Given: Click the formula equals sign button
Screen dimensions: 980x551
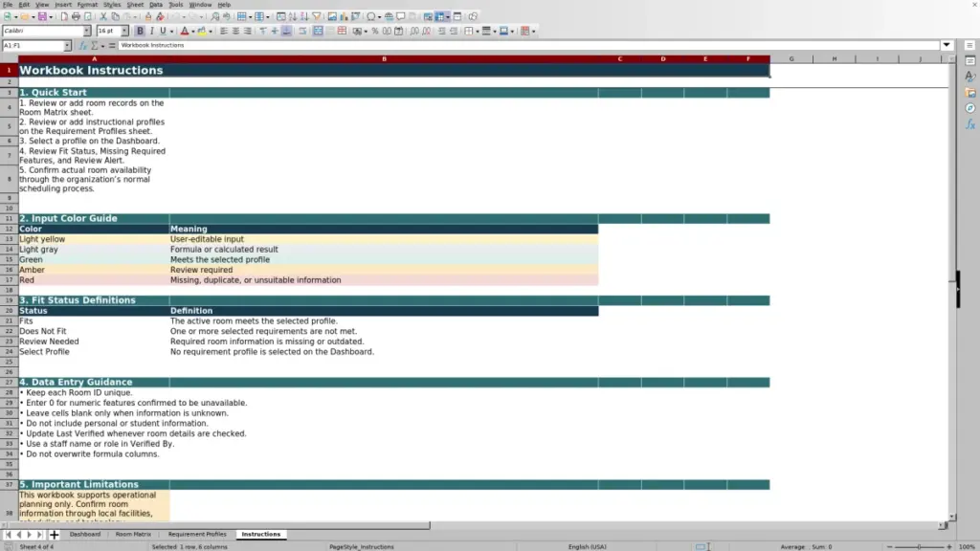Looking at the screenshot, I should click(112, 46).
